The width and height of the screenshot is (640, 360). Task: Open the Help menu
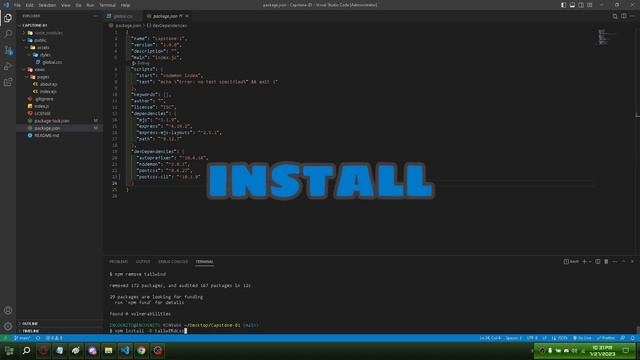click(x=125, y=5)
